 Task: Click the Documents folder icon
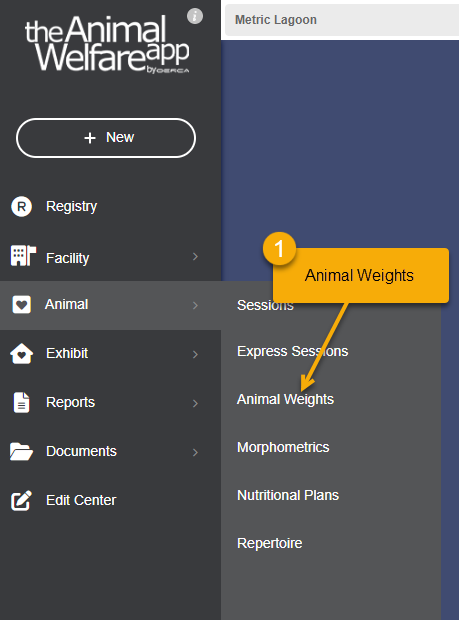[x=21, y=452]
